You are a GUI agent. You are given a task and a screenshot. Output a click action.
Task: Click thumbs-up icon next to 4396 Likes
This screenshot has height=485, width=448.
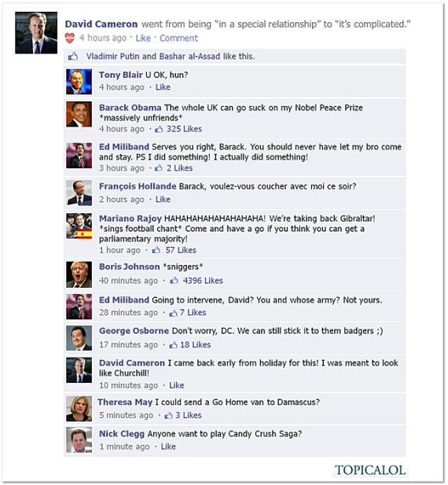174,281
